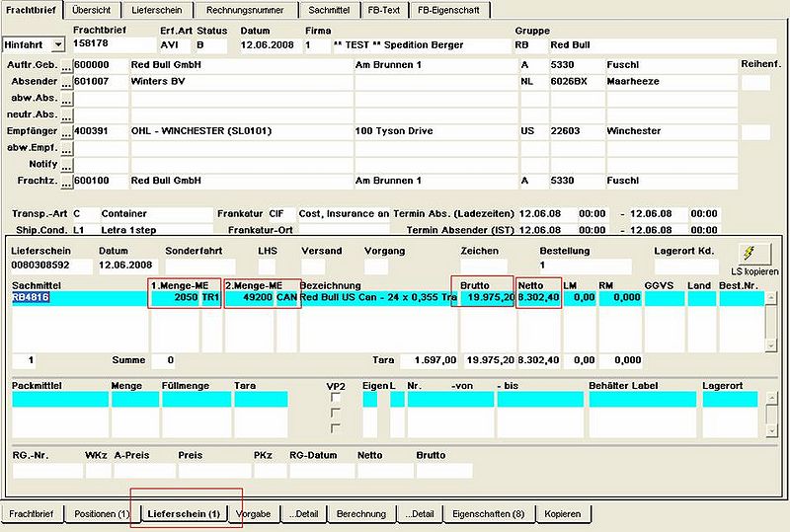The image size is (790, 532).
Task: Click the empty Sonderfahrt field
Action: 200,266
